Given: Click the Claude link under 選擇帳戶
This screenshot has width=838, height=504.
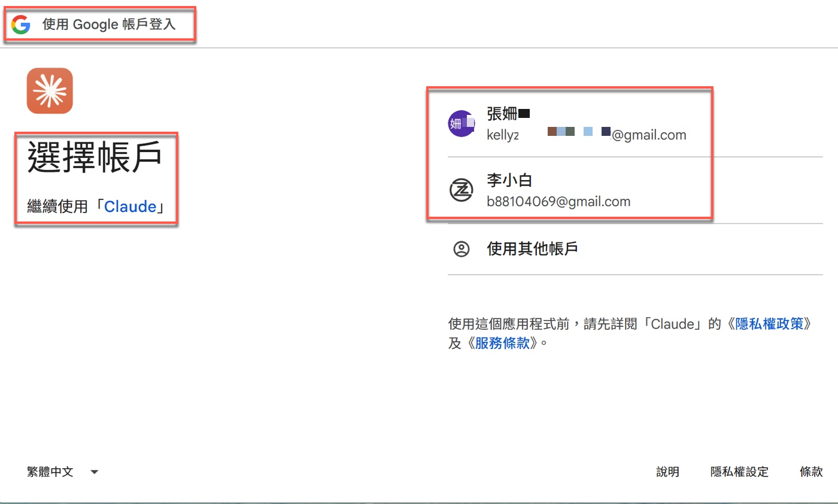Looking at the screenshot, I should coord(131,206).
